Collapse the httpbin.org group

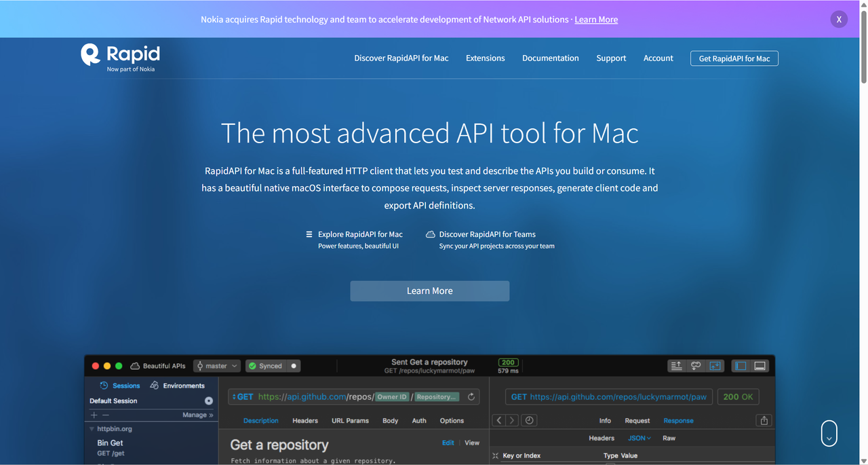pyautogui.click(x=91, y=429)
